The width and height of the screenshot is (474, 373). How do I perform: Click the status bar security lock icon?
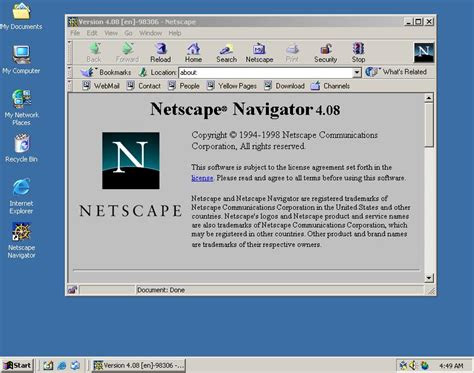(x=72, y=290)
